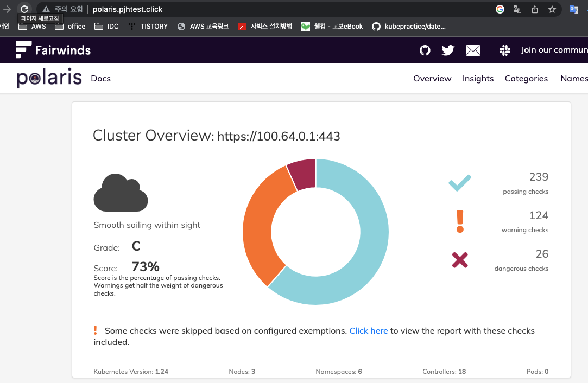Open the TISTORY bookmark
Screen dimensions: 588x383
coord(148,26)
